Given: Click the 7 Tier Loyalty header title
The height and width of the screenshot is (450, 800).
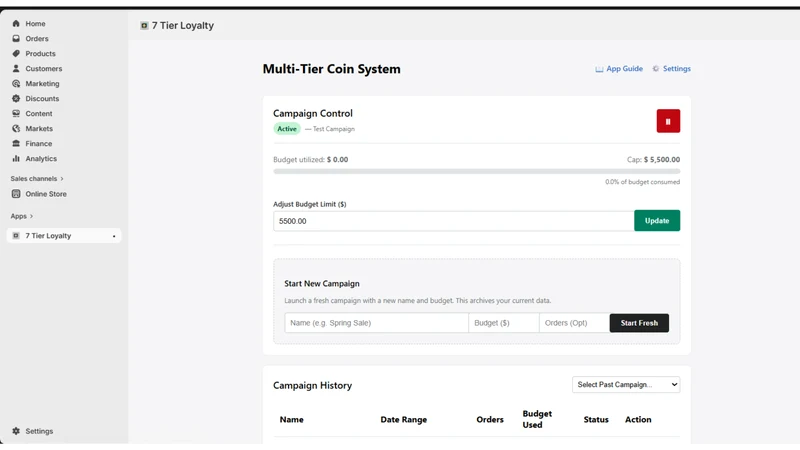Looking at the screenshot, I should coord(183,26).
